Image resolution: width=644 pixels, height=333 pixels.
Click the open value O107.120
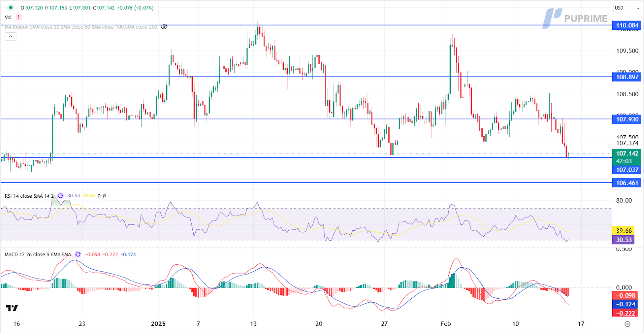[31, 8]
